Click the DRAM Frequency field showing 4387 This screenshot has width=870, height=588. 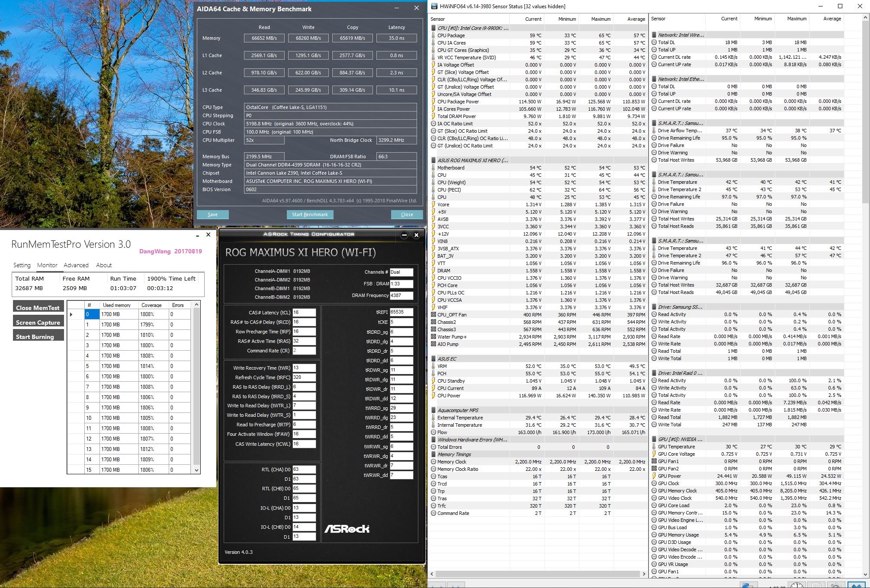tap(401, 295)
